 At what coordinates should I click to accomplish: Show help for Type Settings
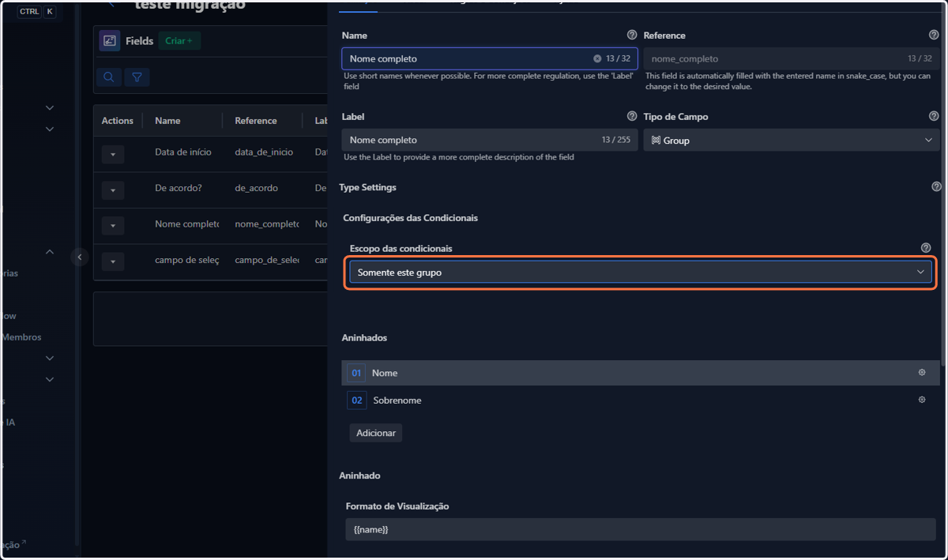point(936,187)
